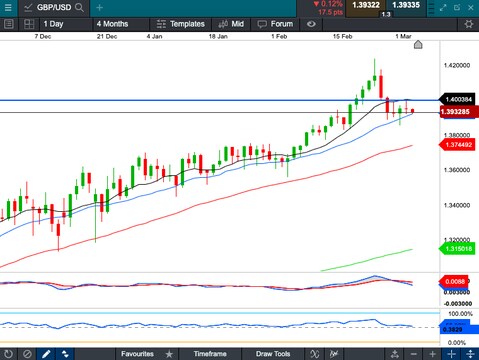
Task: Select the GBP/USD chart tab
Action: (54, 7)
